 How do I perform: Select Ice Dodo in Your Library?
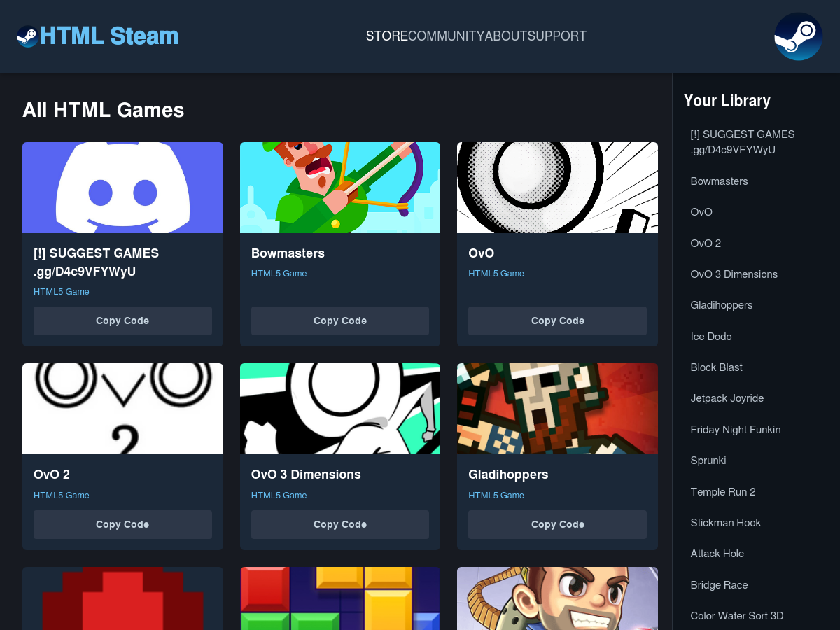coord(711,337)
